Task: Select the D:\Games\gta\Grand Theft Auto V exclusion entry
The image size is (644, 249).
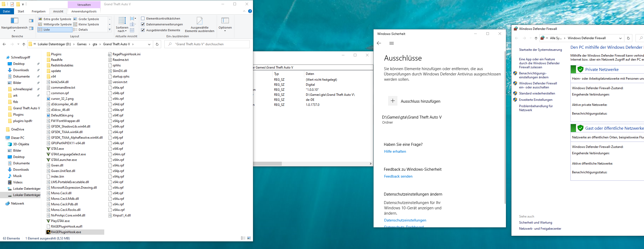Action: (x=412, y=120)
